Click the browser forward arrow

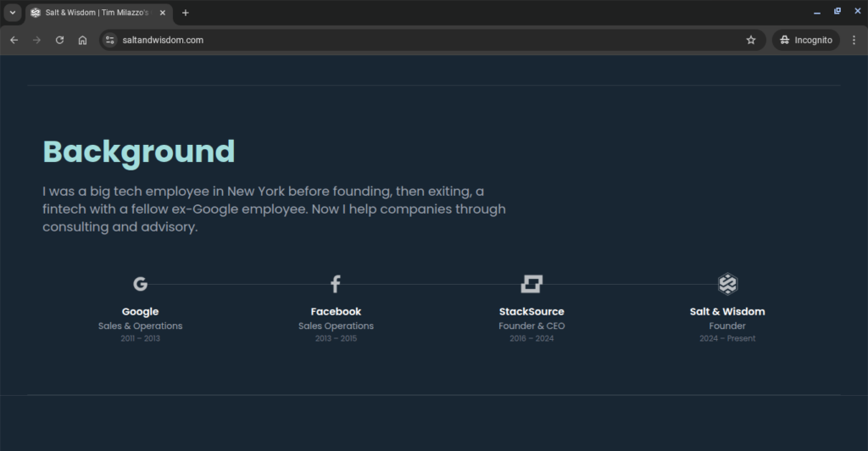pos(36,40)
